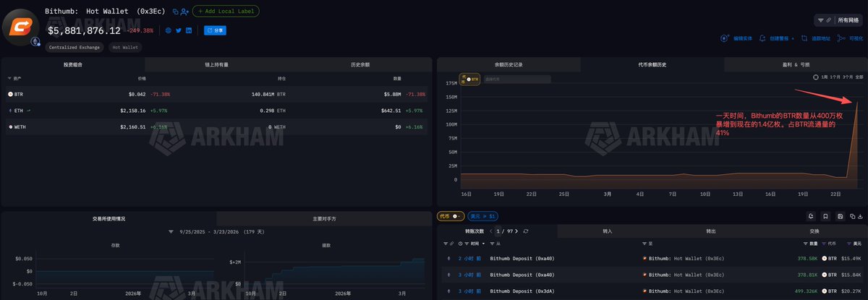Open the 时间 time column filter
868x300 pixels.
pyautogui.click(x=467, y=244)
